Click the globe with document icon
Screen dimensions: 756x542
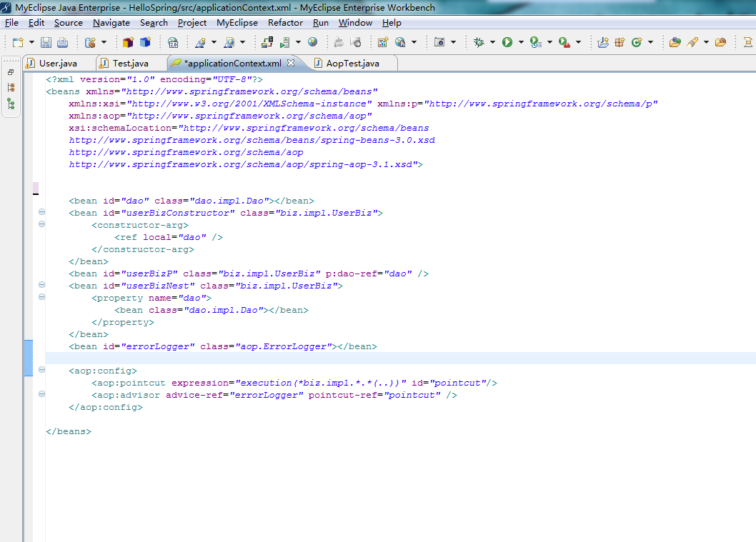[x=400, y=42]
